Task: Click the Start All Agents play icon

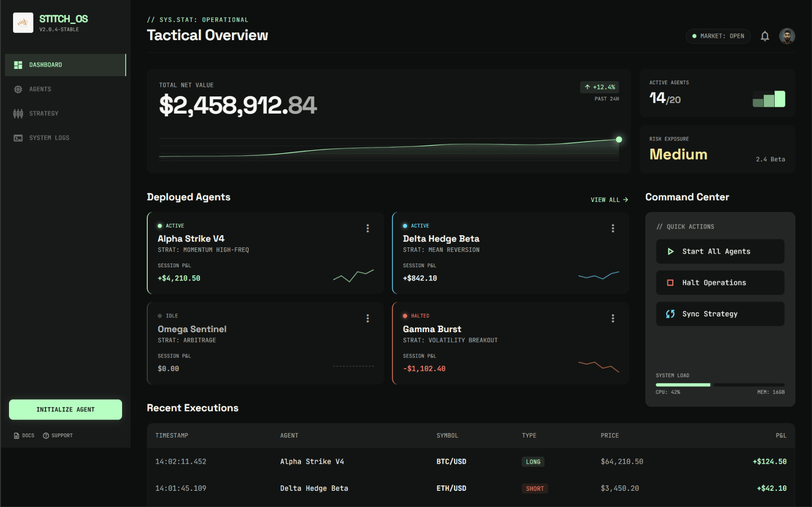Action: 671,251
